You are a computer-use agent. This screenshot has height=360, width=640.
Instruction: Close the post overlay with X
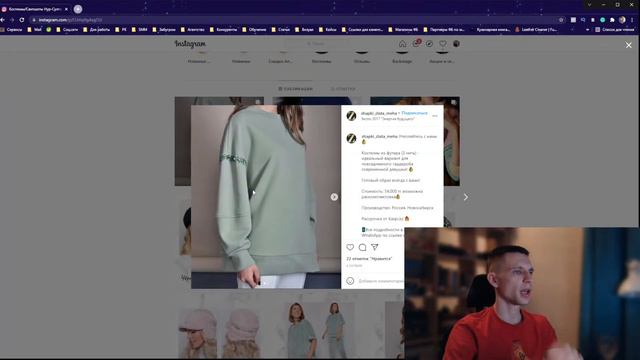[x=629, y=45]
